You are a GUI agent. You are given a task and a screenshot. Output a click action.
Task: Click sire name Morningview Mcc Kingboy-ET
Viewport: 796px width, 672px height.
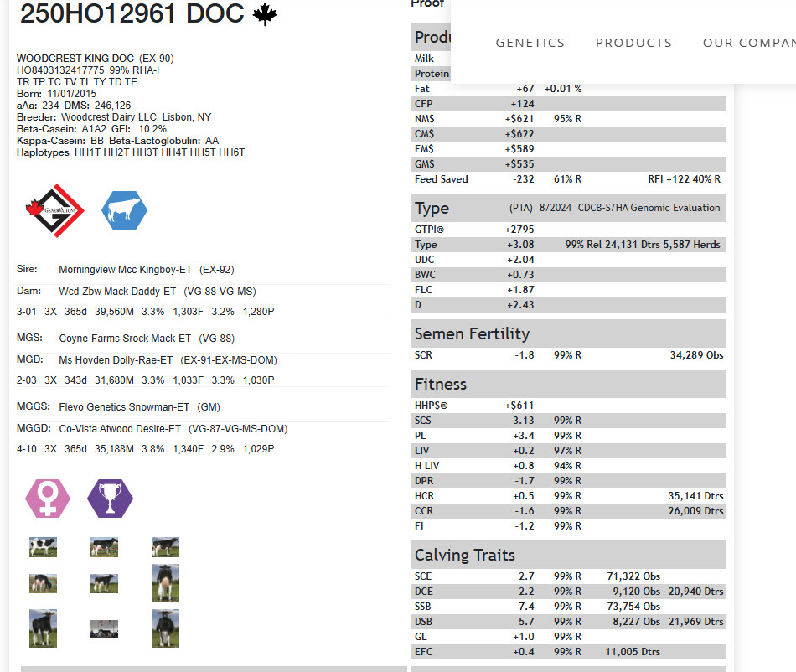click(126, 270)
